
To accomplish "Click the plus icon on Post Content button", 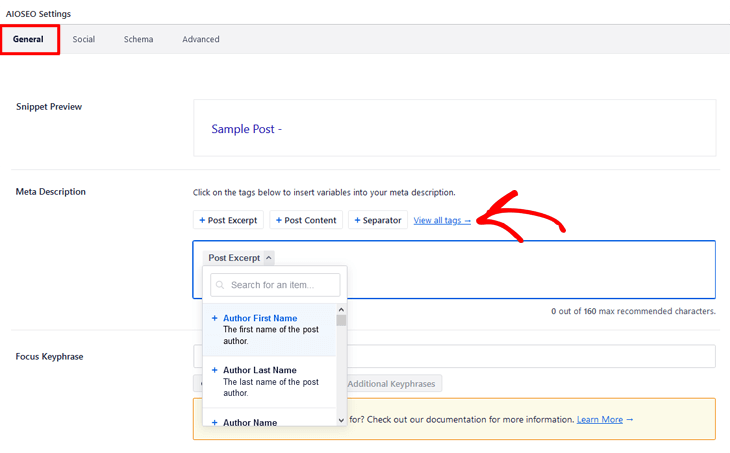I will (x=278, y=220).
